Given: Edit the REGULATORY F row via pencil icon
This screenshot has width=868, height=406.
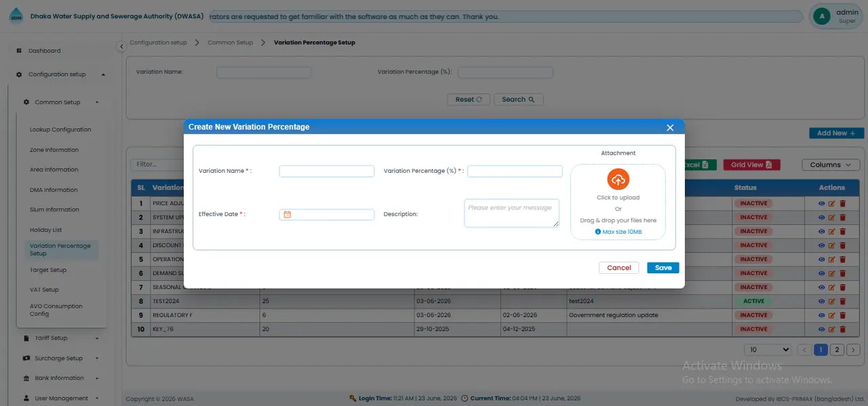Looking at the screenshot, I should tap(832, 315).
